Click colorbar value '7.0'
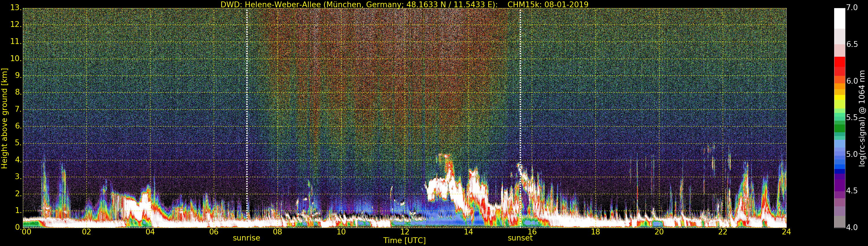868x246 pixels. pyautogui.click(x=852, y=8)
